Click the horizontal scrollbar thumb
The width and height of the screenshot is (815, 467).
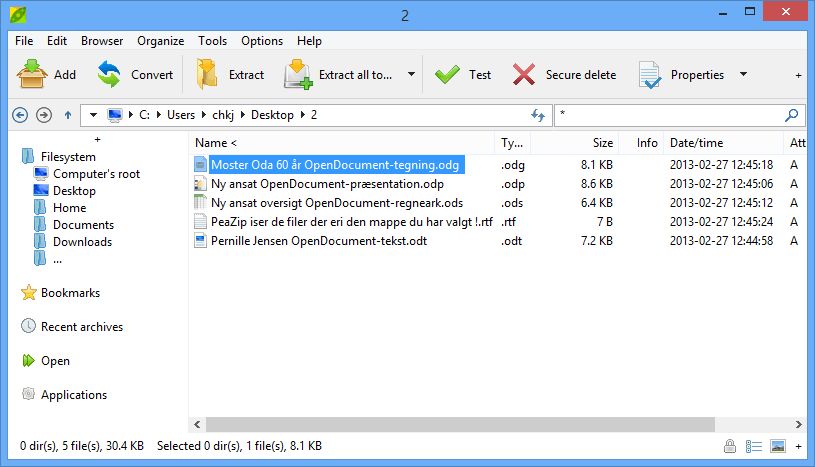click(x=461, y=424)
